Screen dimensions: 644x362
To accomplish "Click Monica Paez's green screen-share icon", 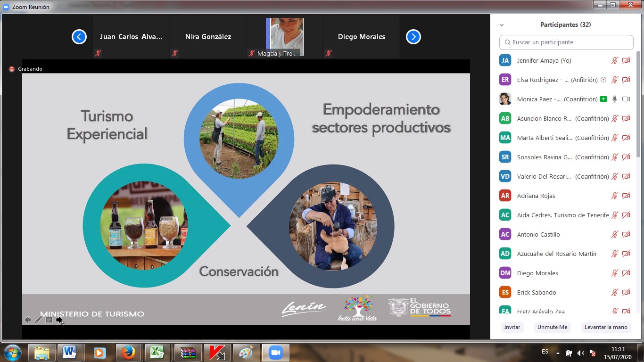I will (x=603, y=99).
